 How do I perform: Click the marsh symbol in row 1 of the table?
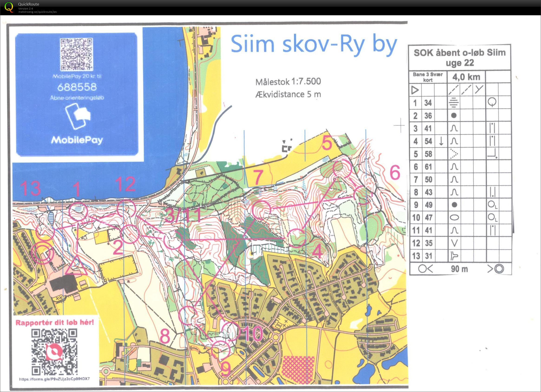[x=453, y=103]
